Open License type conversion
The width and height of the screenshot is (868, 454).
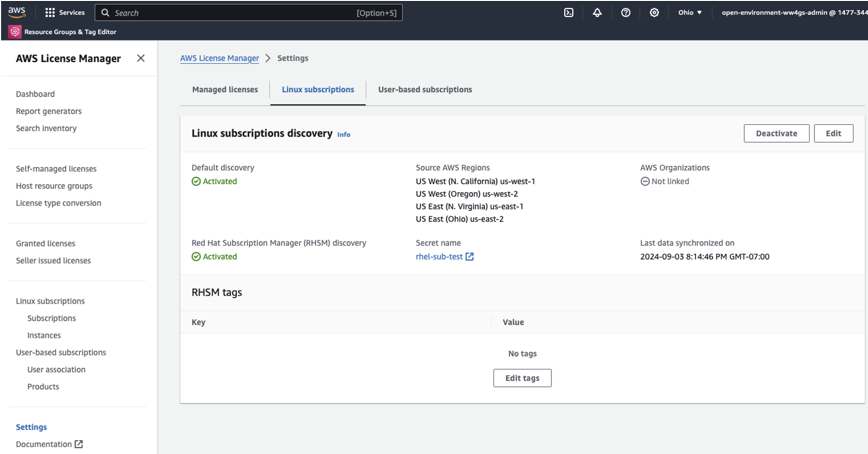coord(58,203)
